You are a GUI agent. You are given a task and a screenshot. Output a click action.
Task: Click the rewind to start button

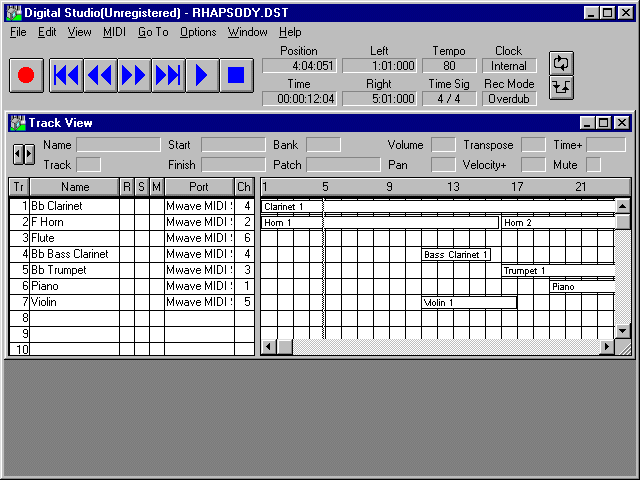(66, 75)
